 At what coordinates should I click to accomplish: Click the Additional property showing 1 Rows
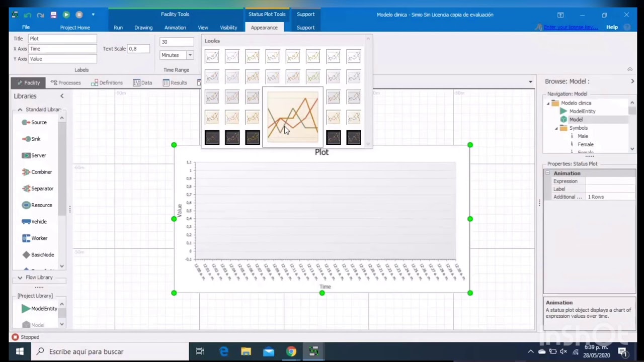point(610,197)
